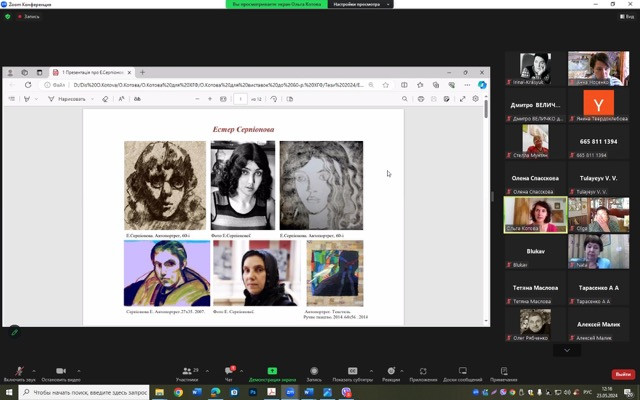640x400 pixels.
Task: Click the red Leave meeting button
Action: tap(623, 374)
